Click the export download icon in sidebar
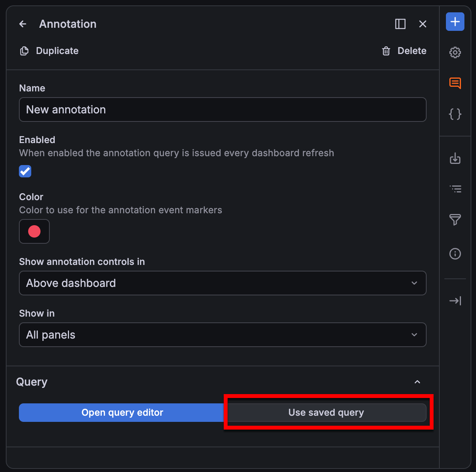The height and width of the screenshot is (472, 476). pos(455,158)
